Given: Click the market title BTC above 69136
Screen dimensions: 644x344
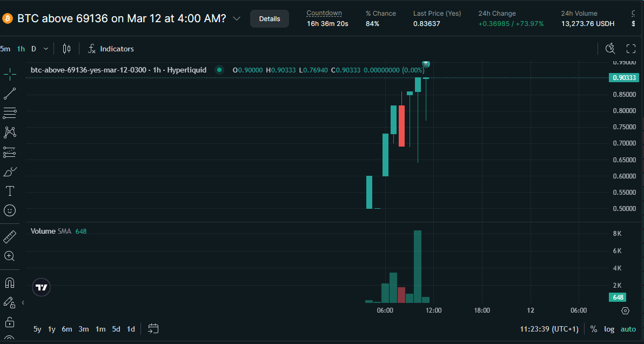Looking at the screenshot, I should click(122, 18).
